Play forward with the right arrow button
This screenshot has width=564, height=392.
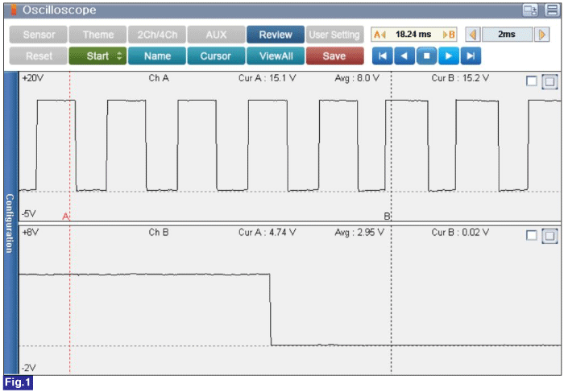449,56
